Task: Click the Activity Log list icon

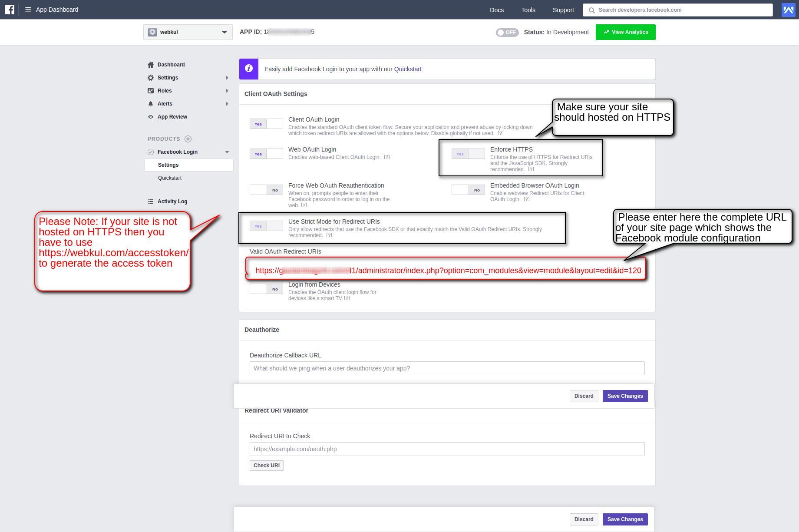Action: 151,202
